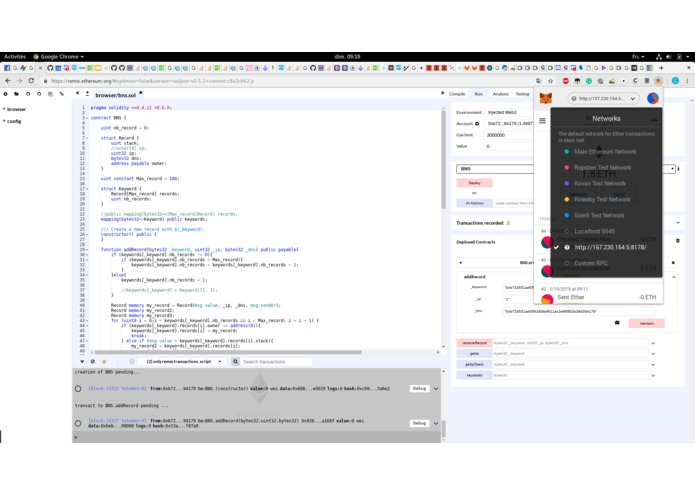Click the editor vertical scrollbar
This screenshot has height=494, width=695.
(443, 159)
